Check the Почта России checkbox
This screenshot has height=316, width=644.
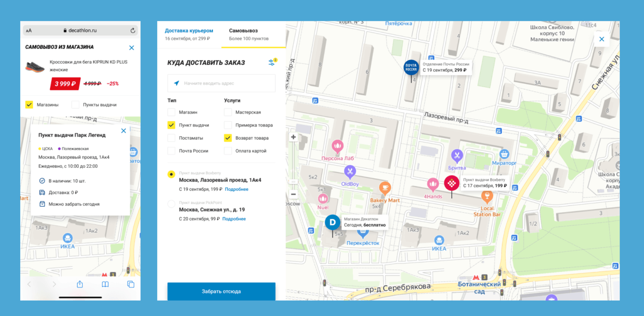(x=171, y=151)
